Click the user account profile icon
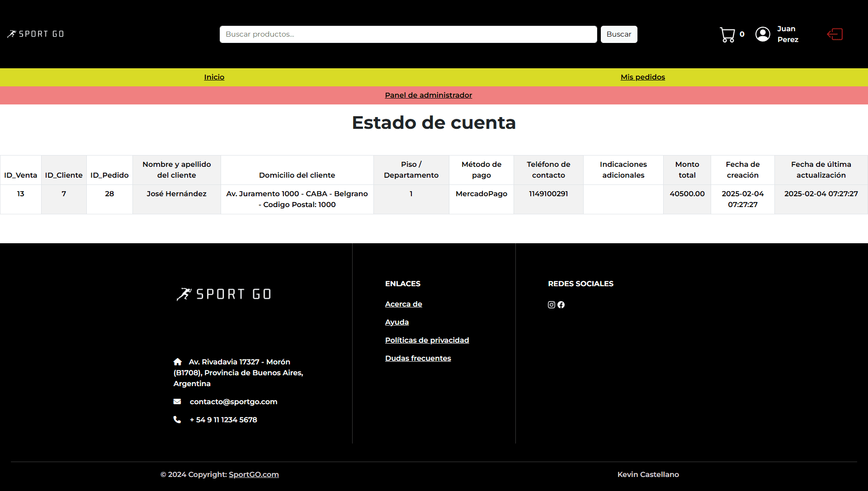 click(762, 34)
